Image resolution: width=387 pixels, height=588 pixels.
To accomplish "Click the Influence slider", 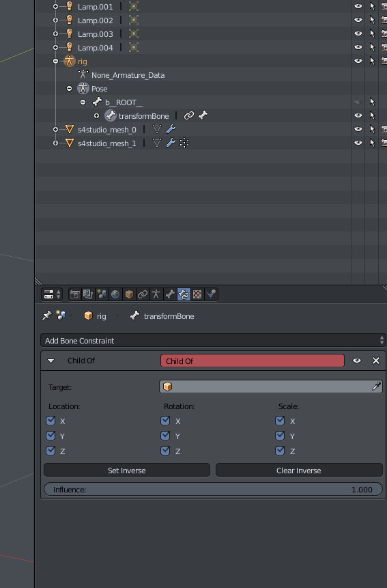I will pos(213,490).
